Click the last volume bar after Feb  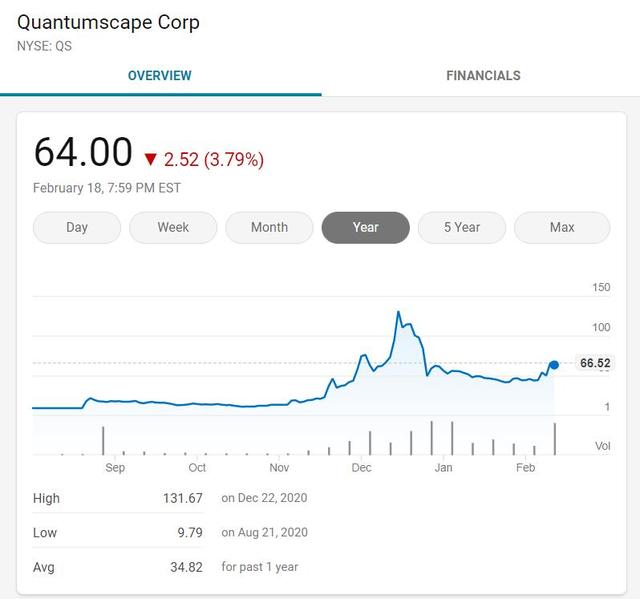click(x=555, y=439)
